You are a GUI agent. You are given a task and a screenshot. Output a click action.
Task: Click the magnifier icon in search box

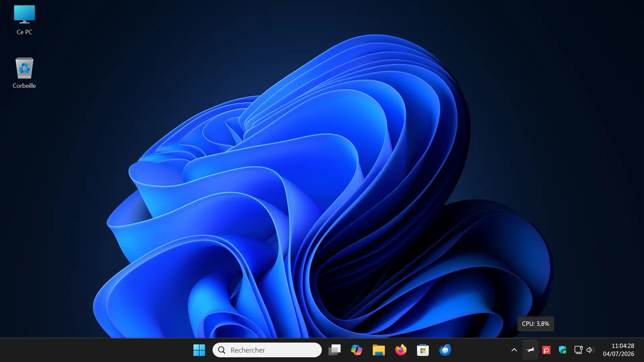coord(222,350)
